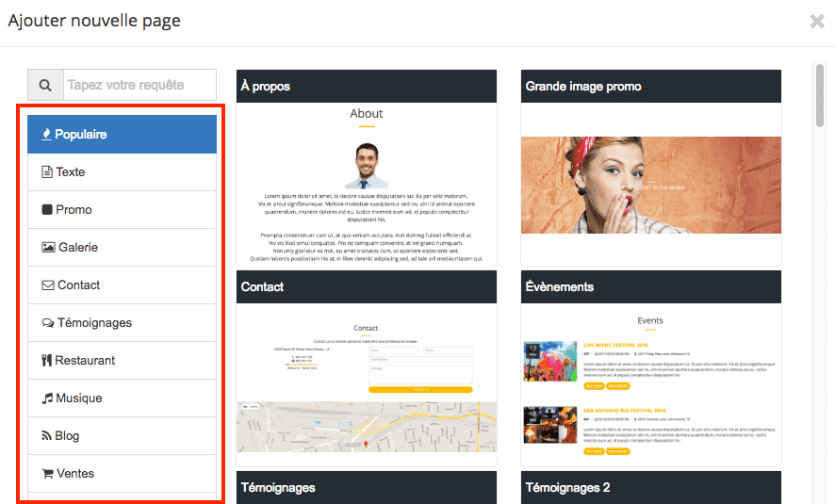Screen dimensions: 835x504
Task: Click the document icon beside Texte
Action: [46, 172]
